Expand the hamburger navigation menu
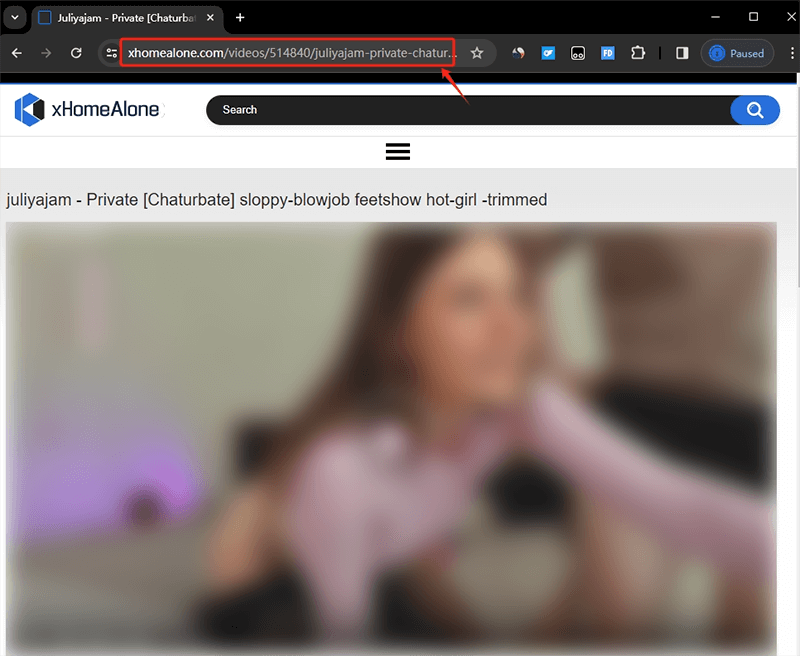The image size is (800, 656). (x=398, y=151)
